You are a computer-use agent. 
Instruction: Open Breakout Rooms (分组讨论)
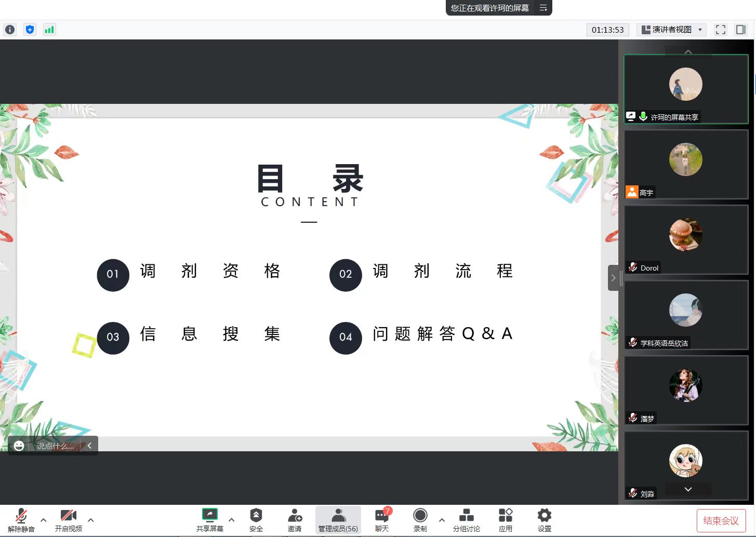tap(466, 520)
